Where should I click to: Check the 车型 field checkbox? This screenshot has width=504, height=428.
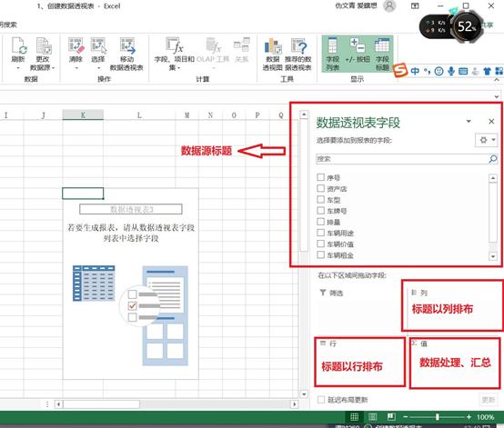coord(320,199)
